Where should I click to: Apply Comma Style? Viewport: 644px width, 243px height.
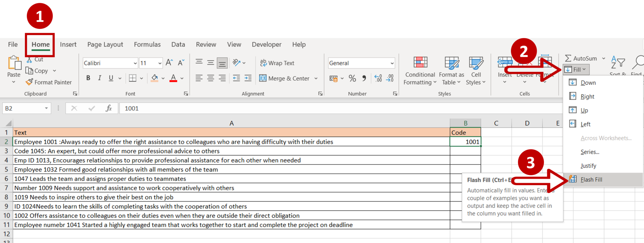(364, 78)
